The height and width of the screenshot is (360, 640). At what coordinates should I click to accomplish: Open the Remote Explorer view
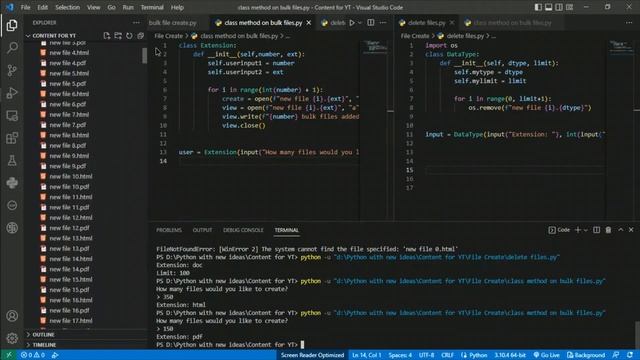[x=12, y=116]
